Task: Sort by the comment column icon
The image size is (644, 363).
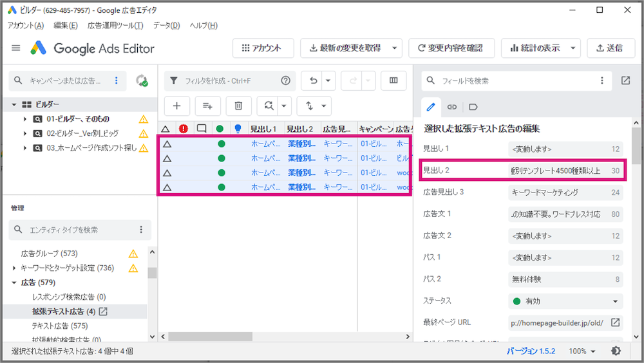Action: [x=202, y=129]
